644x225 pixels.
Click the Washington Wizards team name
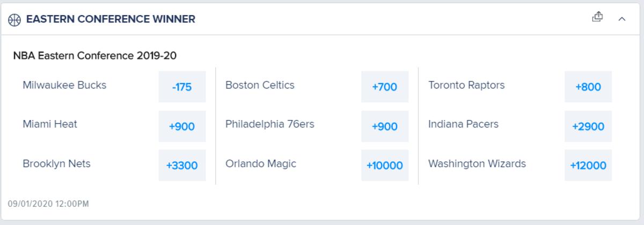click(x=477, y=164)
